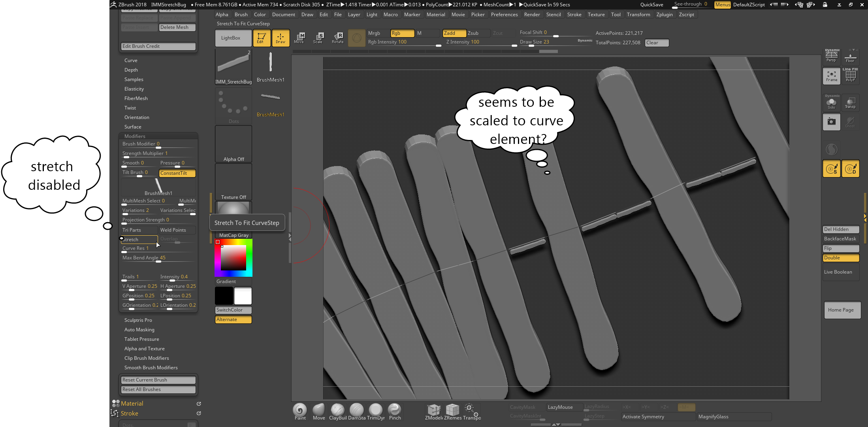868x427 pixels.
Task: Select the ZModeler brush icon
Action: [434, 412]
